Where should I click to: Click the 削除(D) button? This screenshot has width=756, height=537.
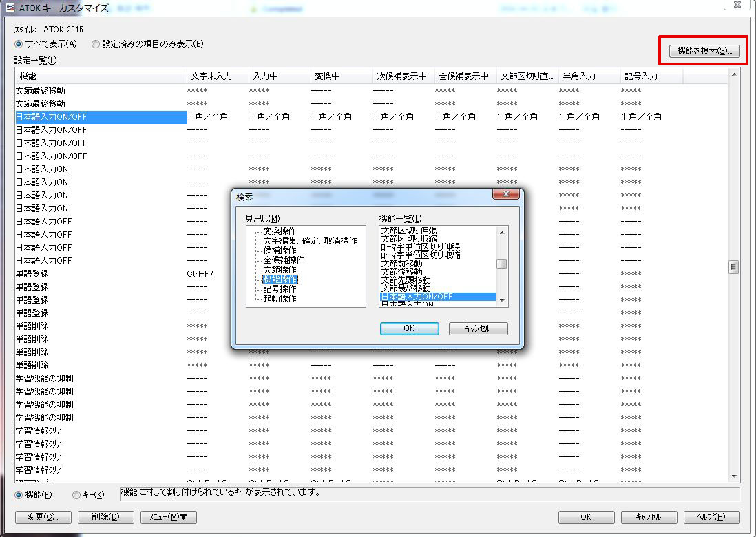[x=105, y=517]
